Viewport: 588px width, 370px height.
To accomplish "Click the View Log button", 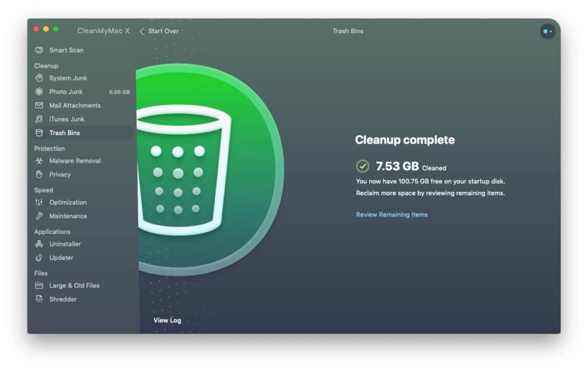I will click(167, 320).
